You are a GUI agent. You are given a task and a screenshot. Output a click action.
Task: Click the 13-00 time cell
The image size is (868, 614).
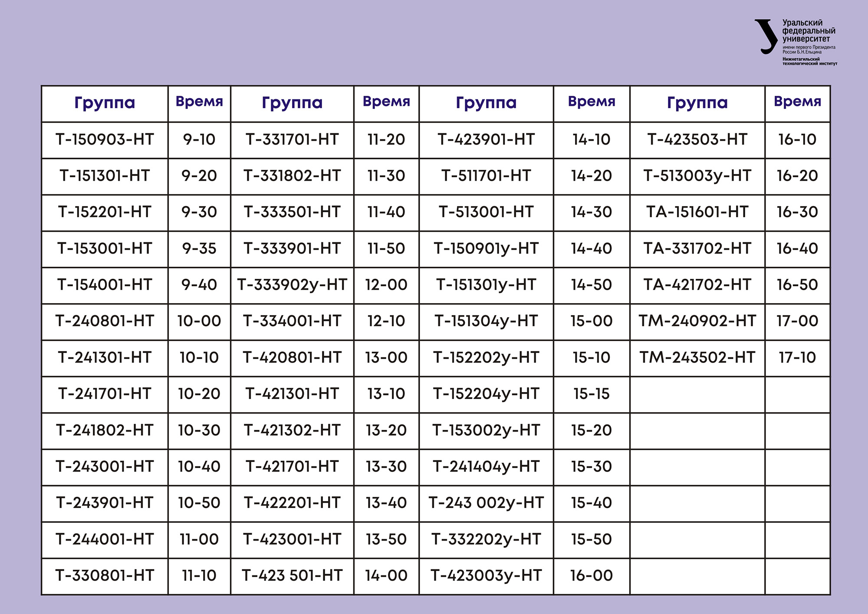click(386, 357)
